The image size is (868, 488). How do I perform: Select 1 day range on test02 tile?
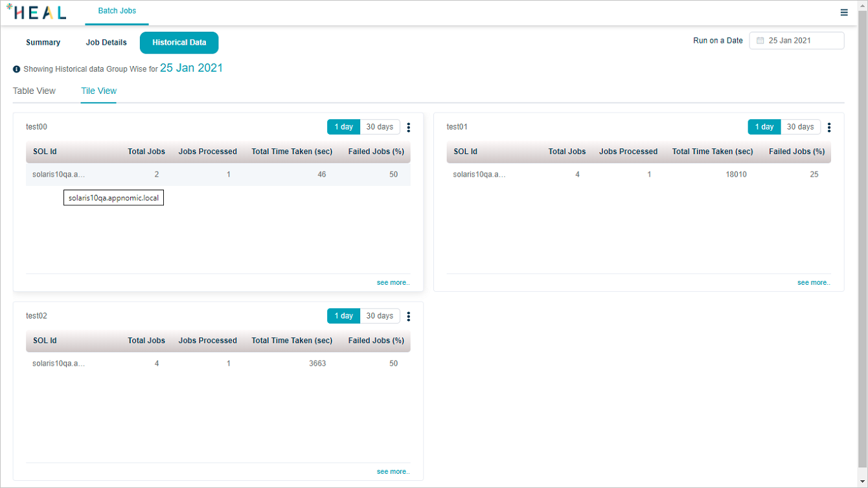click(343, 316)
